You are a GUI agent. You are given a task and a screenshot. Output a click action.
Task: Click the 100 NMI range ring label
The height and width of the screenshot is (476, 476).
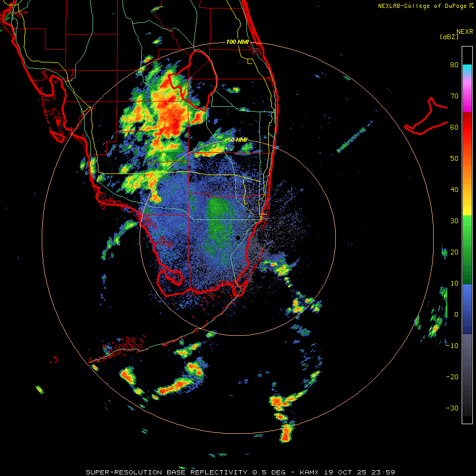point(237,42)
